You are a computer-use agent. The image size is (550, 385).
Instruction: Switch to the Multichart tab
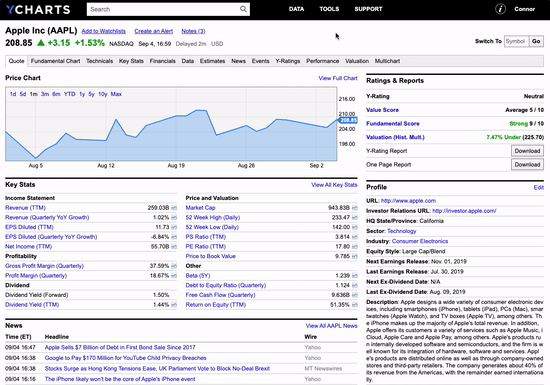[x=387, y=61]
